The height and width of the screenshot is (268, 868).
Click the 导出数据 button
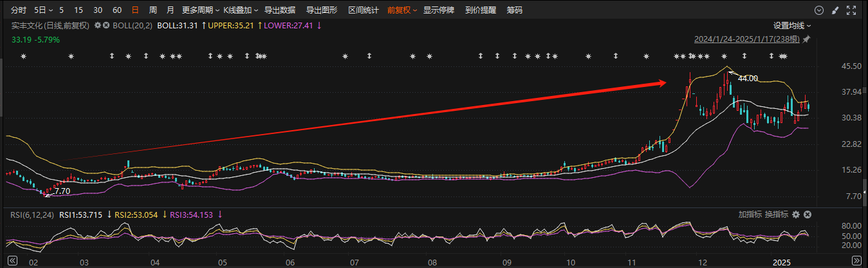click(x=280, y=10)
